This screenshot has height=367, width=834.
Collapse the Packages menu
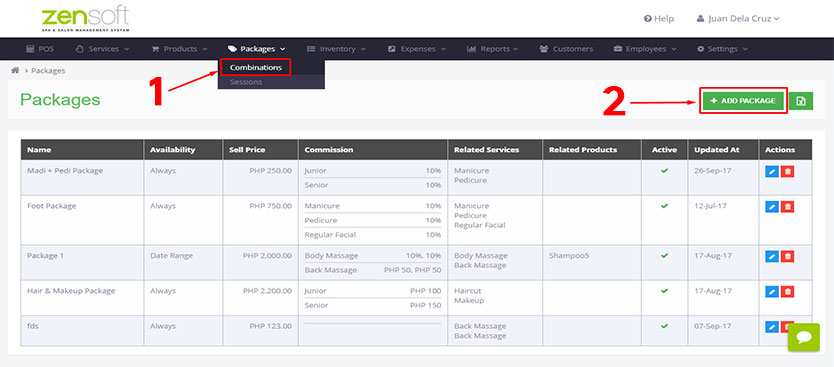coord(256,49)
